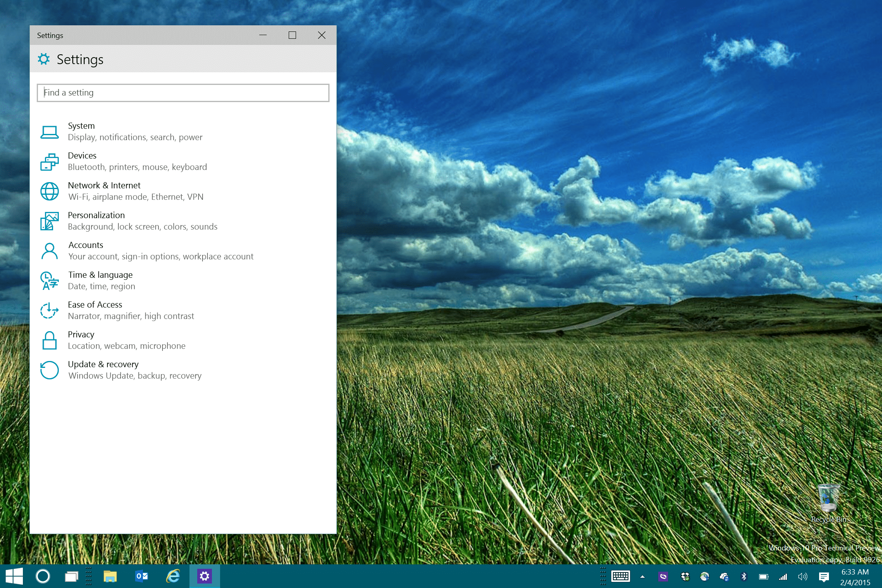Open Personalization category title
Screen dimensions: 882x588
pos(96,215)
